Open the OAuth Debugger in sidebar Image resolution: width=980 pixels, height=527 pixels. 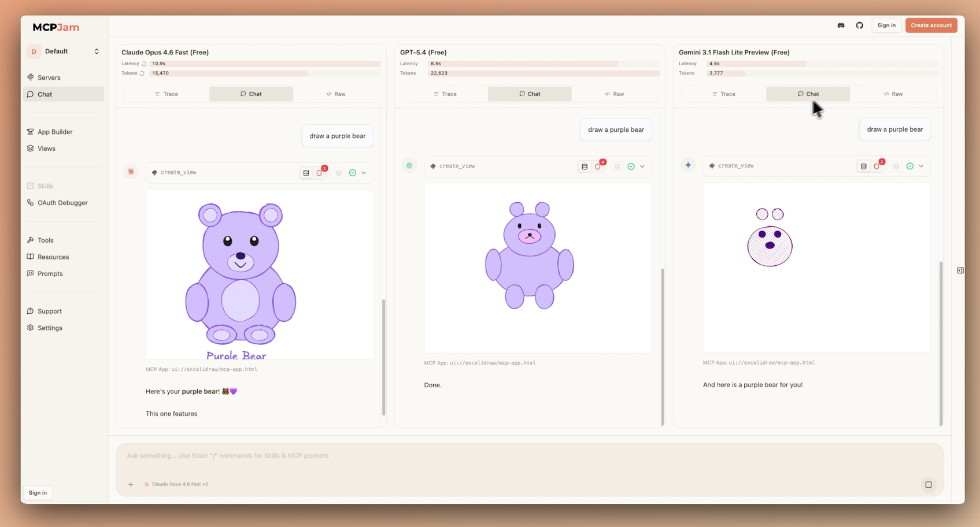[x=62, y=203]
